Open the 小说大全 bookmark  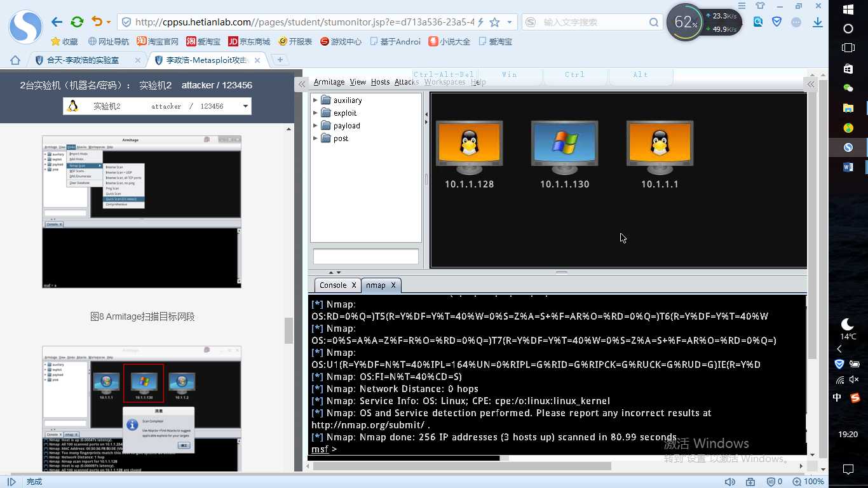[x=449, y=41]
